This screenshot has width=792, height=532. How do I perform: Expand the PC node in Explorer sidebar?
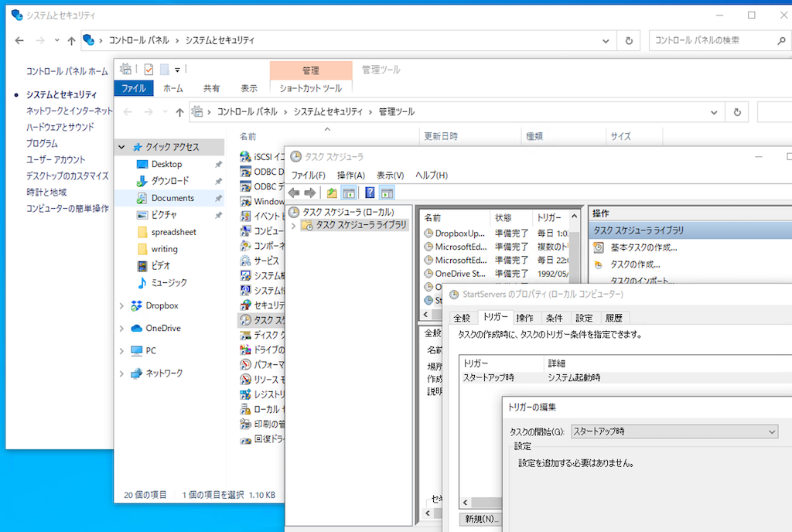click(x=121, y=351)
